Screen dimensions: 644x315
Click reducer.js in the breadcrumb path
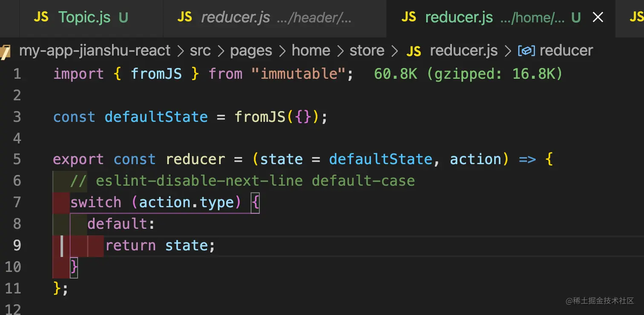(x=464, y=51)
